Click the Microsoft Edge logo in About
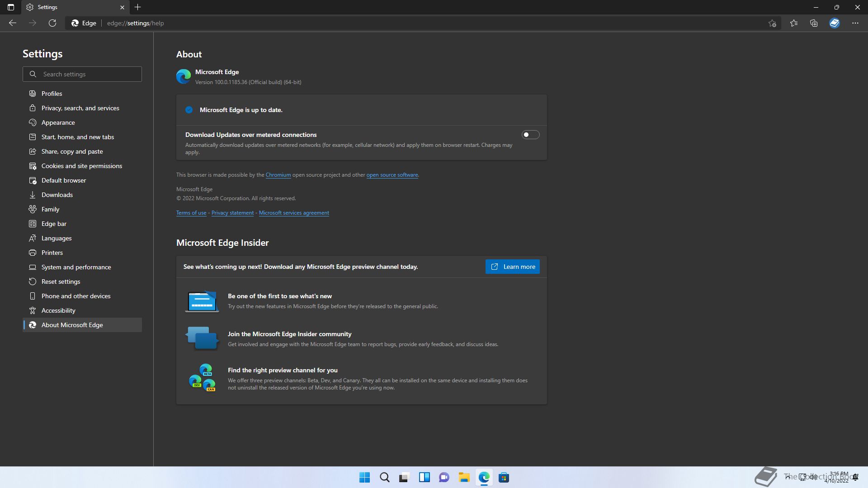868x488 pixels. coord(184,76)
